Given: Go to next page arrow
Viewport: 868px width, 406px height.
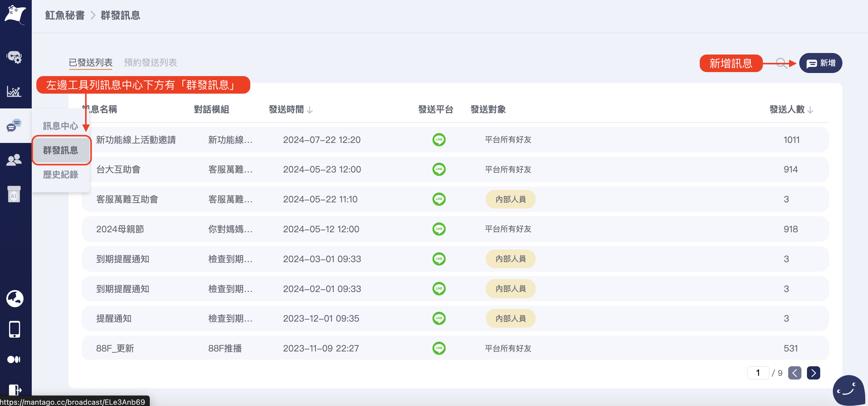Looking at the screenshot, I should (x=813, y=373).
